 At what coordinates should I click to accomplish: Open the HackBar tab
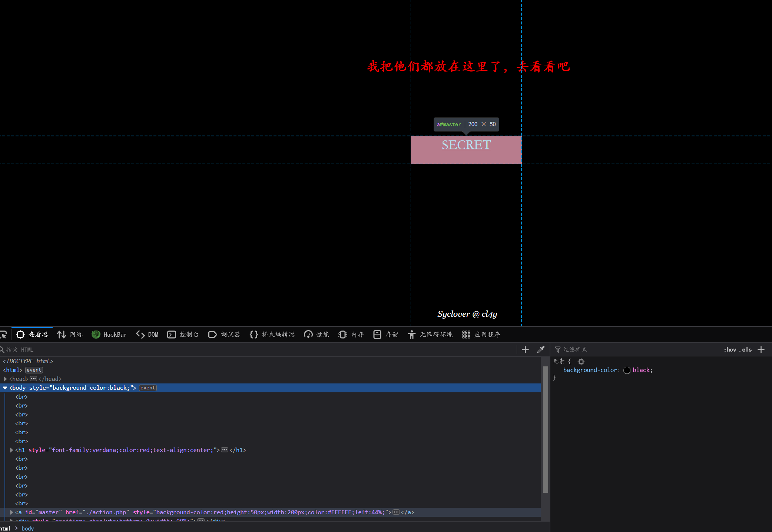point(109,335)
